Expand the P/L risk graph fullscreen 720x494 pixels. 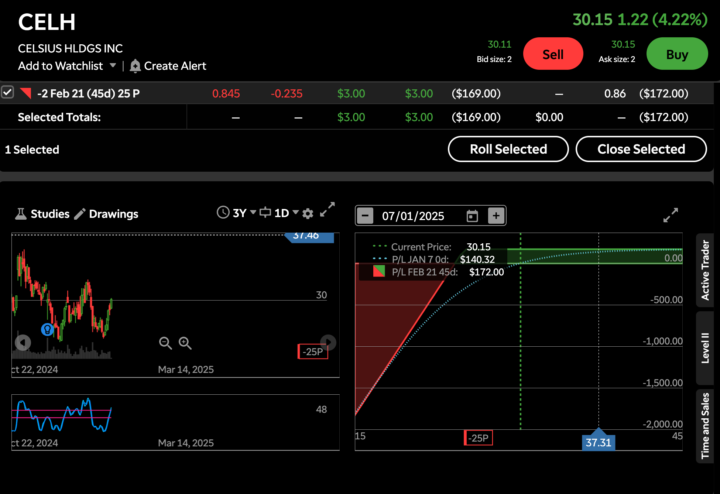pyautogui.click(x=671, y=215)
